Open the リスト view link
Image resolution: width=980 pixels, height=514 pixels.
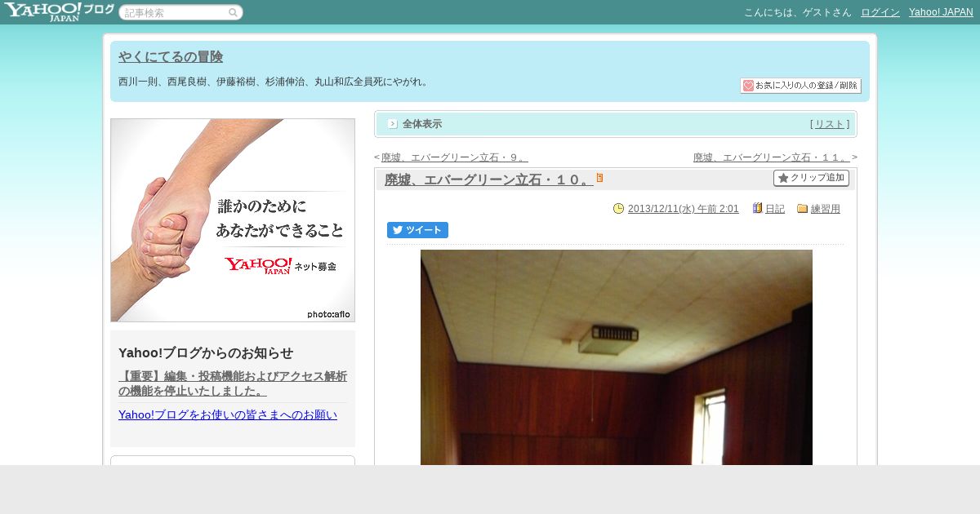(x=830, y=124)
